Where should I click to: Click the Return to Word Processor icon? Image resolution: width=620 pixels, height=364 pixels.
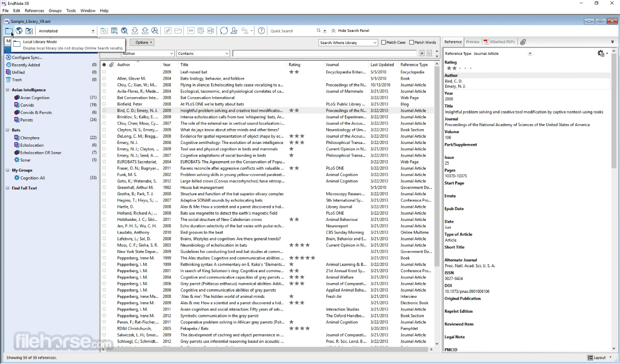pyautogui.click(x=211, y=31)
